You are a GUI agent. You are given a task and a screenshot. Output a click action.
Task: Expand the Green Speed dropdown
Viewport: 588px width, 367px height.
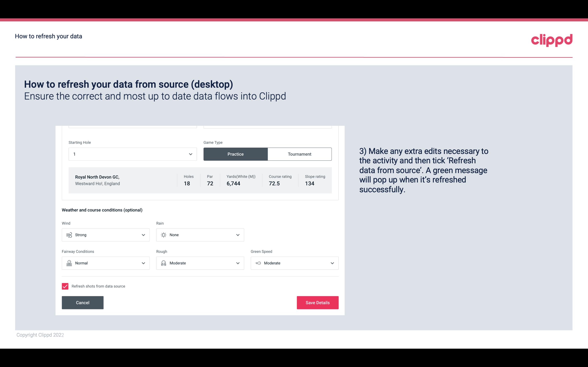[x=332, y=263]
